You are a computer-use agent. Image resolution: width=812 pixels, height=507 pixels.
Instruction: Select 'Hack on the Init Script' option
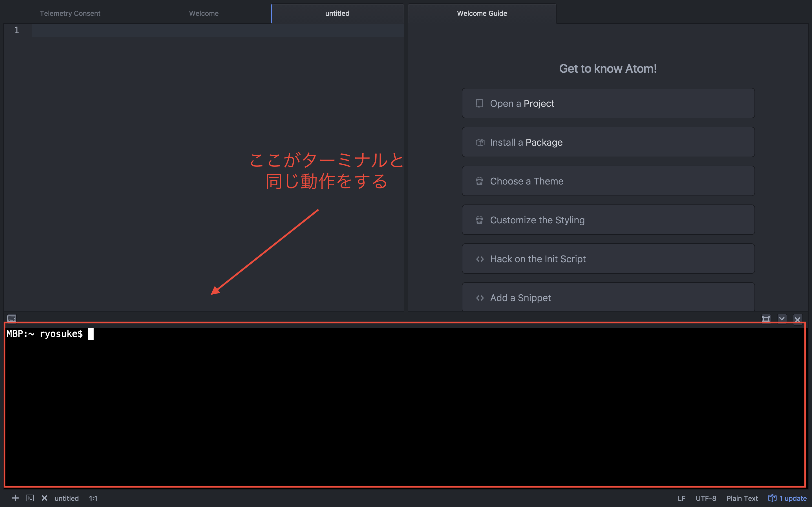(x=608, y=259)
